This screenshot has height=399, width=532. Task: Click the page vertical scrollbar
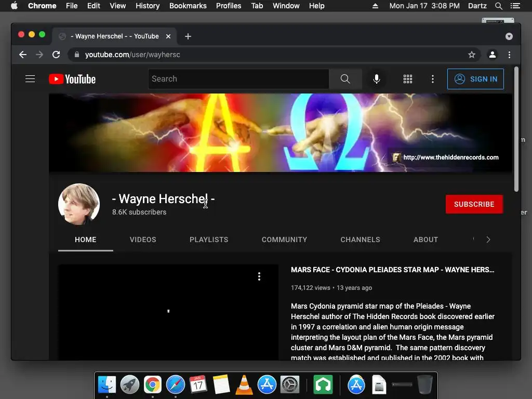tap(516, 129)
